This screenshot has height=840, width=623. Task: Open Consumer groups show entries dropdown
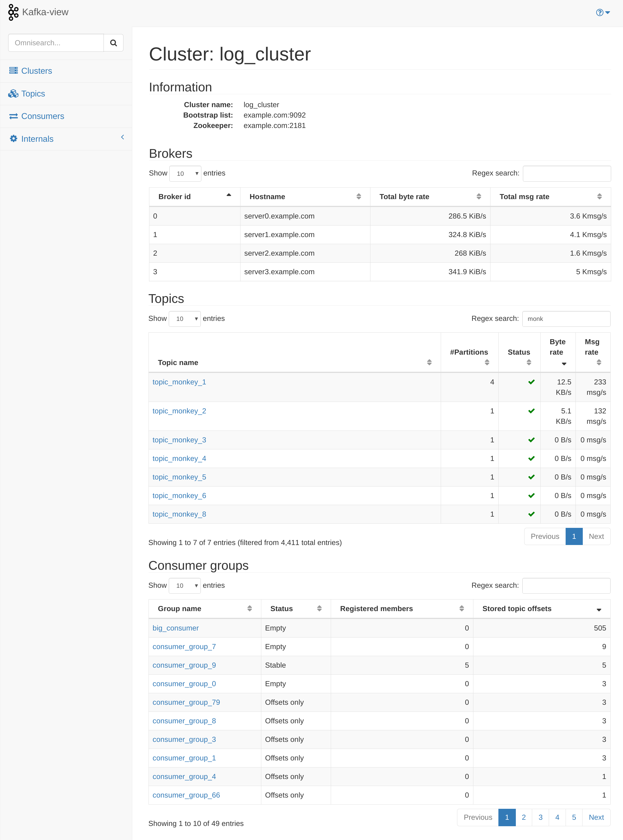pos(185,585)
